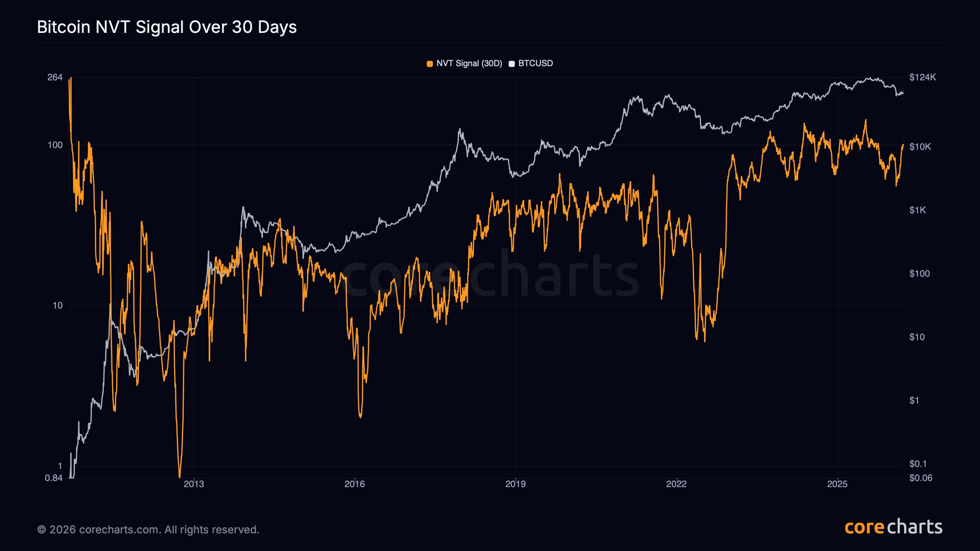Click the 0.84 left axis minimum label
The image size is (980, 551).
tap(54, 478)
